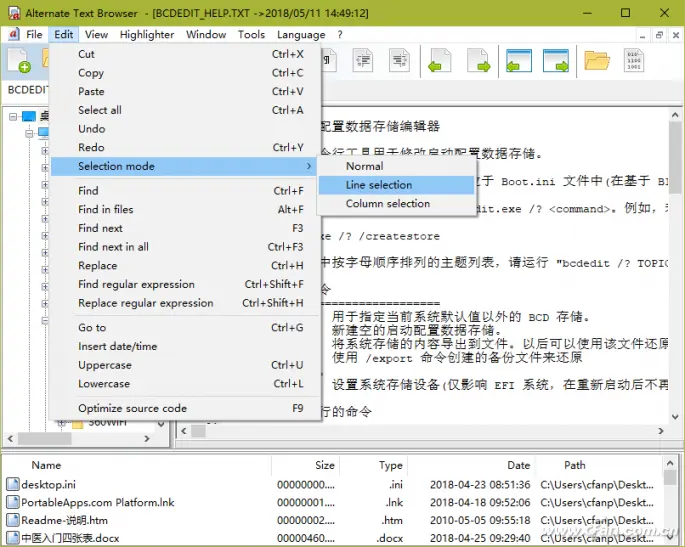Image resolution: width=685 pixels, height=547 pixels.
Task: Click the page with green left arrow icon
Action: (438, 62)
